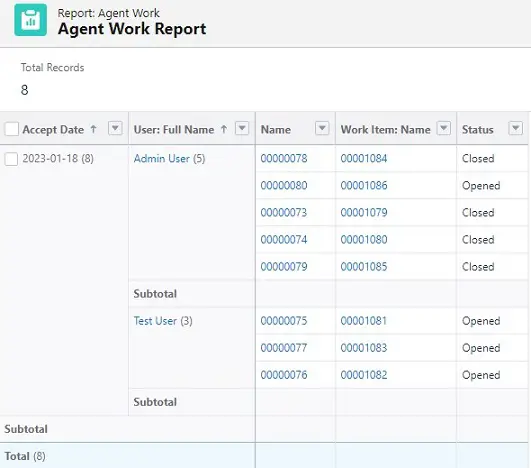Click the Accept Date sort arrow
Viewport: 531px width, 468px height.
point(93,129)
